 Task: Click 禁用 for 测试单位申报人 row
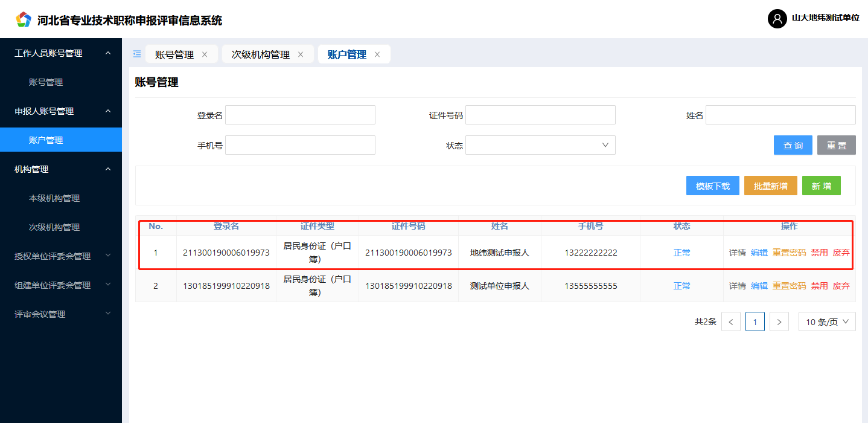click(819, 286)
